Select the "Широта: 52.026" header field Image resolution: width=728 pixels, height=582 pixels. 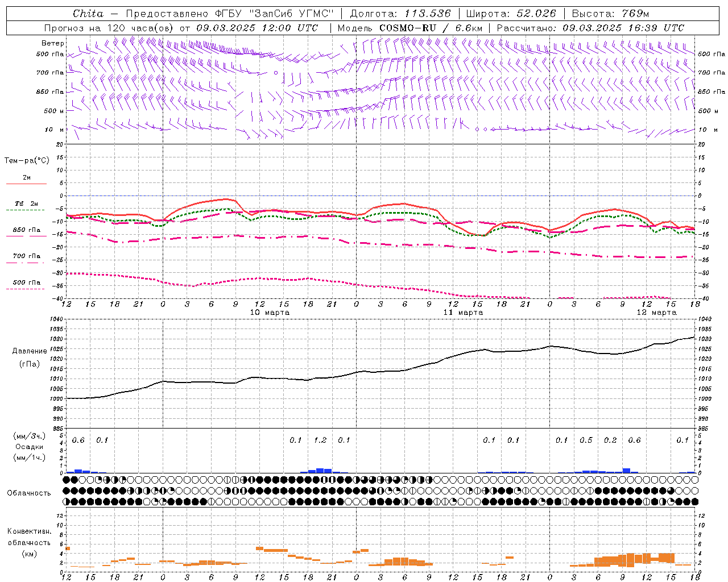click(511, 14)
